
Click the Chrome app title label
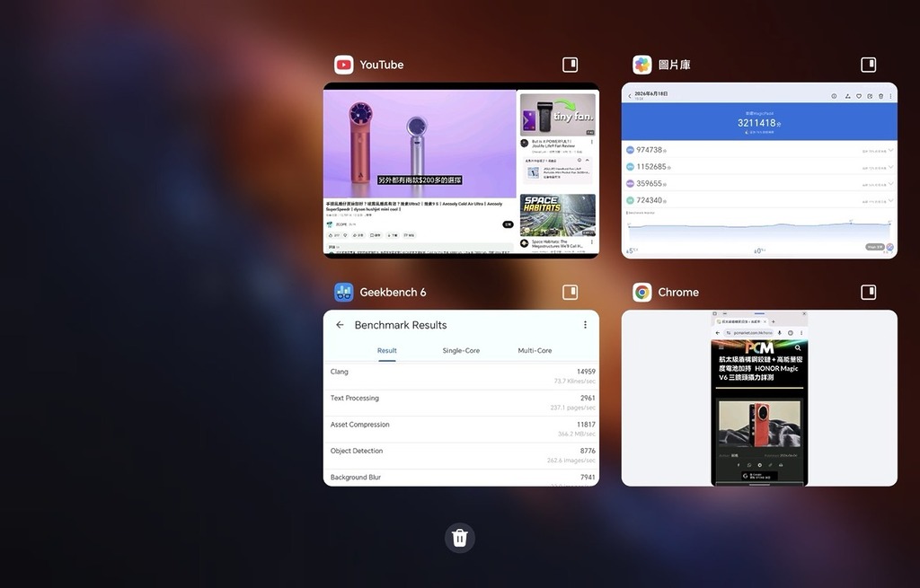678,292
